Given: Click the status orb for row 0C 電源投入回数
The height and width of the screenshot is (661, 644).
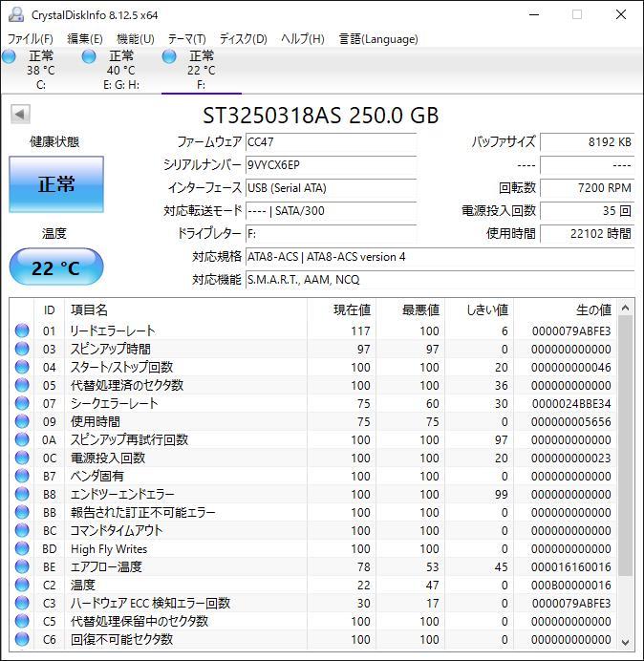Looking at the screenshot, I should point(22,458).
